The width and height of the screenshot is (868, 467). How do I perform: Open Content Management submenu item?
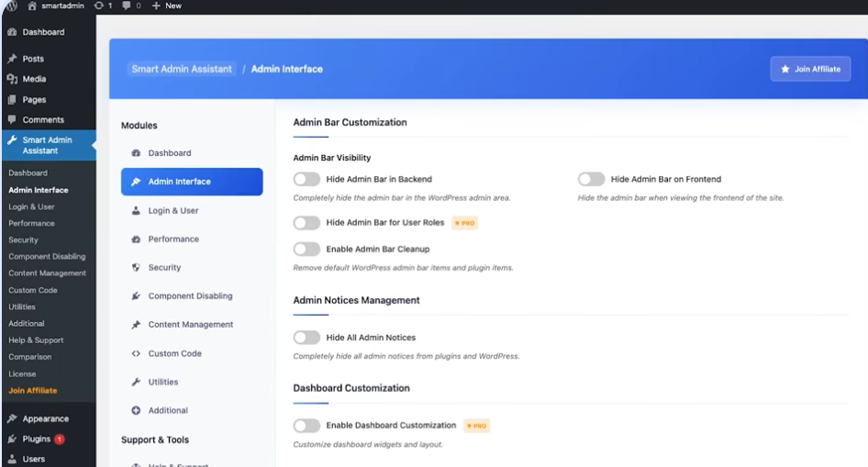click(x=47, y=273)
